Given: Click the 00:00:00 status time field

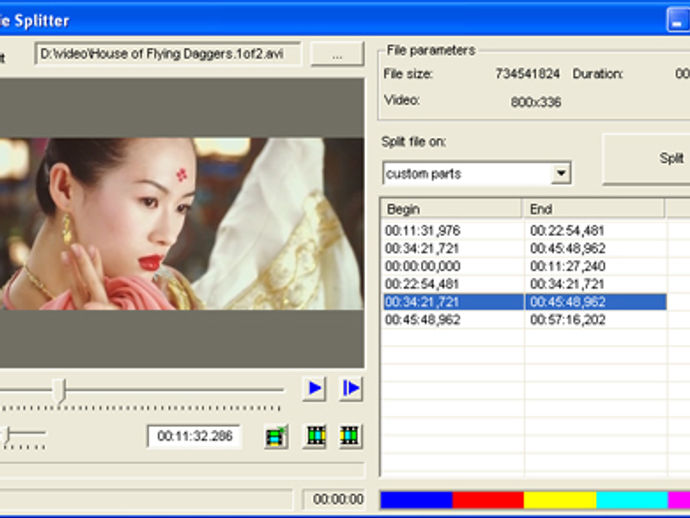Looking at the screenshot, I should [334, 500].
